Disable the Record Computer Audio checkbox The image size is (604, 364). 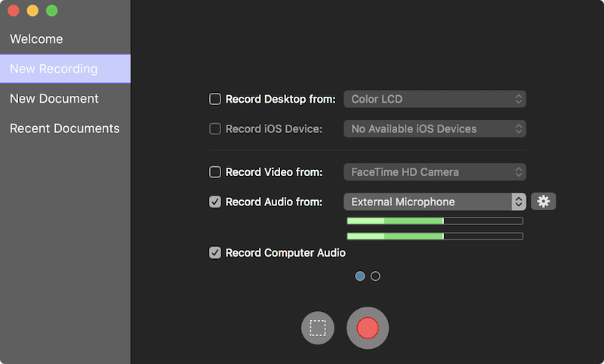(x=215, y=253)
